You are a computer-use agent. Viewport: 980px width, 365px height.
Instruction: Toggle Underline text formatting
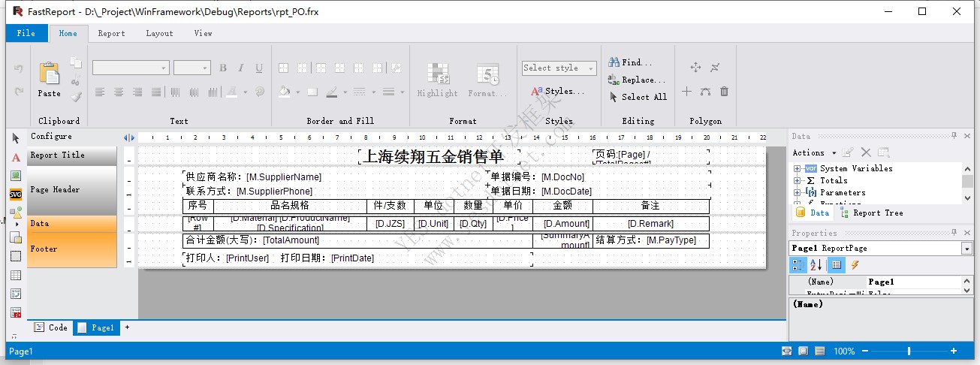coord(259,68)
